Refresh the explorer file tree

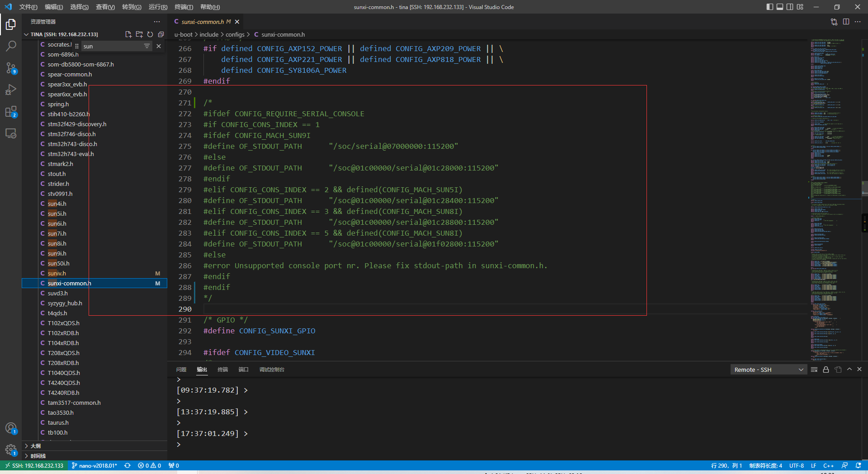point(150,34)
